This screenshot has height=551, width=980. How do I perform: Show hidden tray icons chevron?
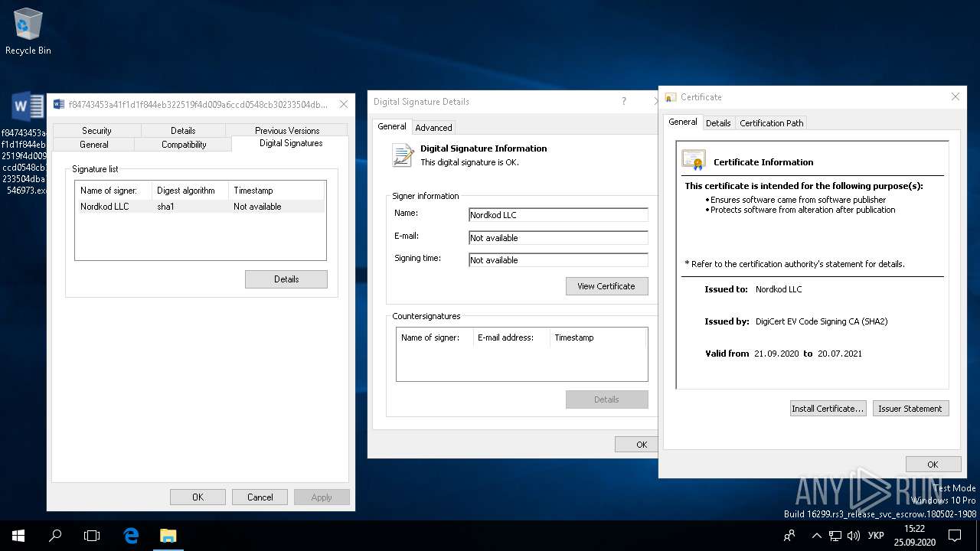(x=816, y=536)
